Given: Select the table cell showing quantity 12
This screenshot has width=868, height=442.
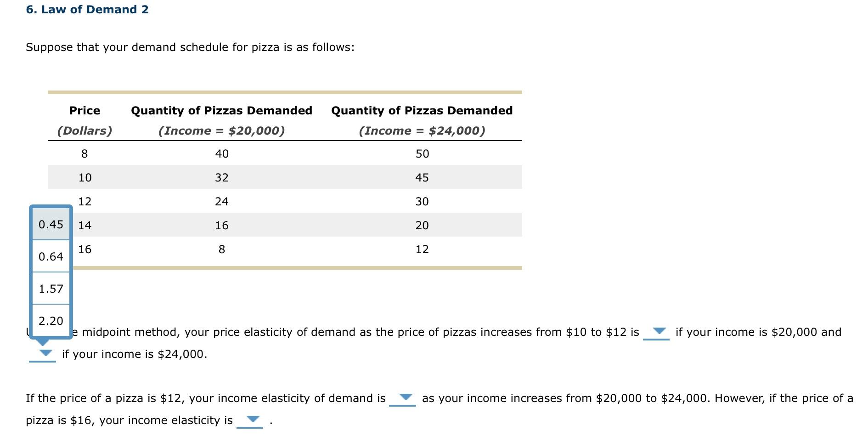Looking at the screenshot, I should [423, 249].
